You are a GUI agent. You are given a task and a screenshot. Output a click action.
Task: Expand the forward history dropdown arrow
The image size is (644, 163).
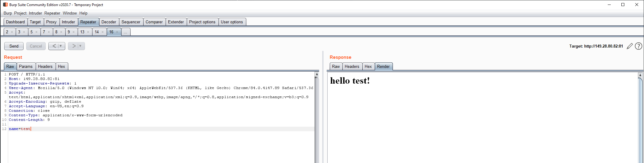[x=80, y=46]
